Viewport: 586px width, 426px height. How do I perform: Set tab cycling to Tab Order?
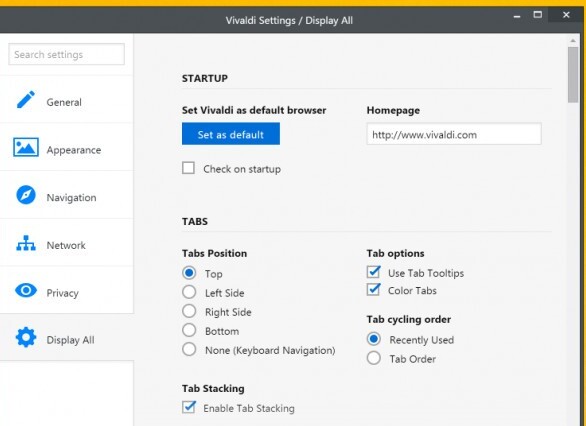[374, 358]
